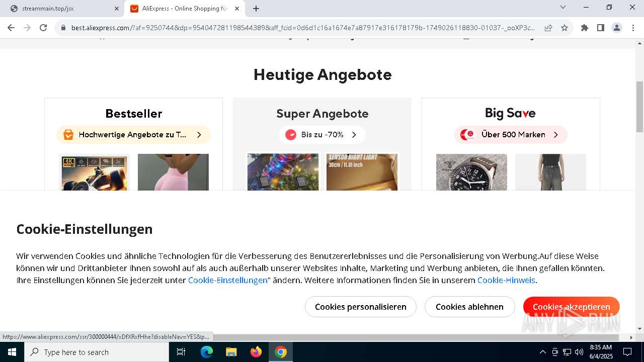Click the Chrome taskbar icon

[x=281, y=352]
